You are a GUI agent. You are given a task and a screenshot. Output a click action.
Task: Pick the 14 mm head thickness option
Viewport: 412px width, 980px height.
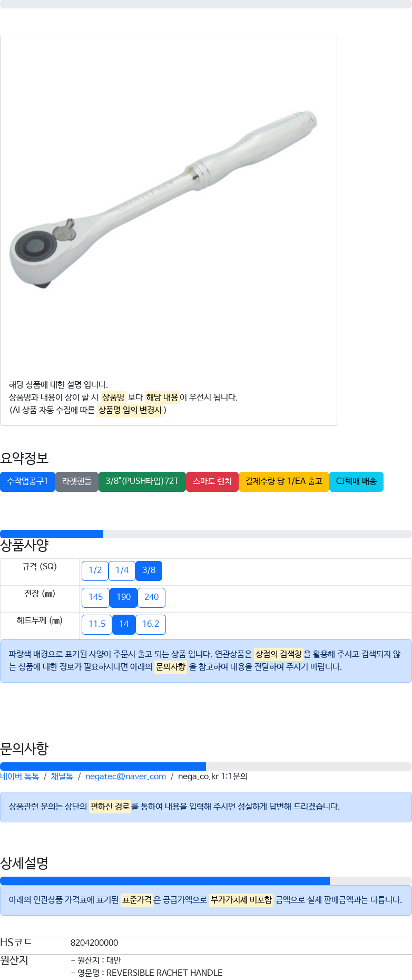pos(124,624)
